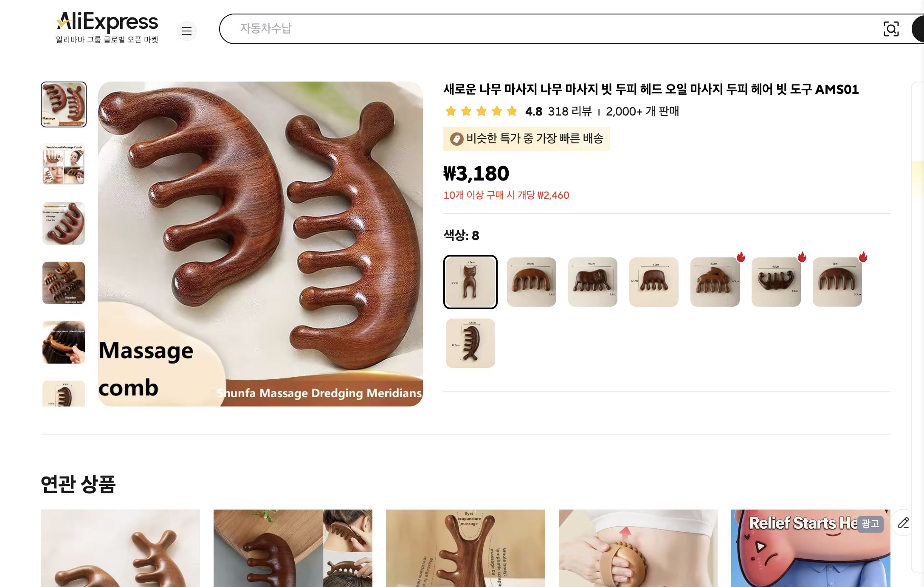
Task: Click the image search camera icon
Action: (x=892, y=29)
